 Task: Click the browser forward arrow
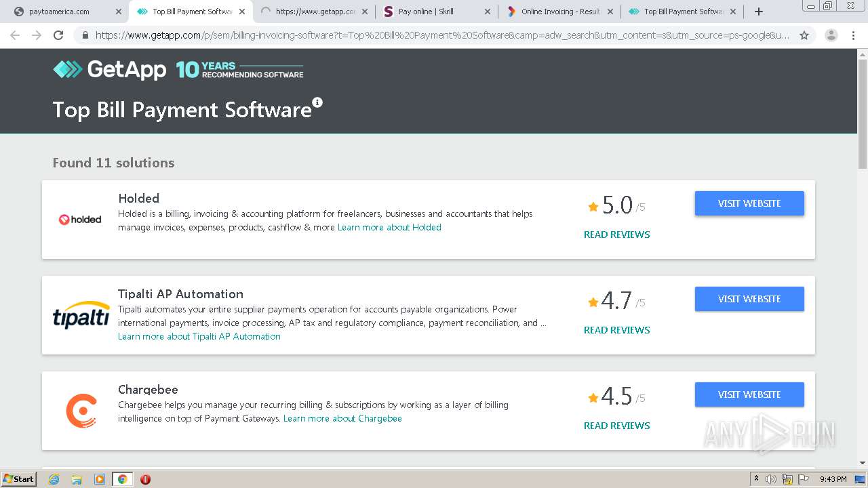click(x=37, y=35)
